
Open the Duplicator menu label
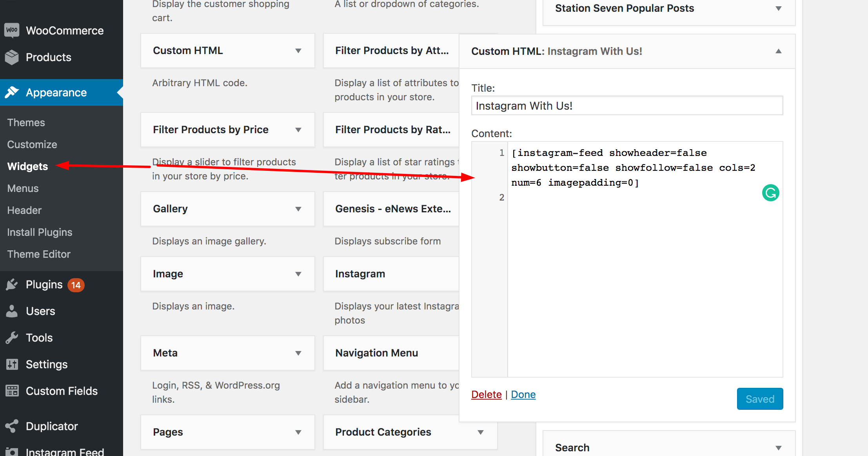[x=52, y=426]
